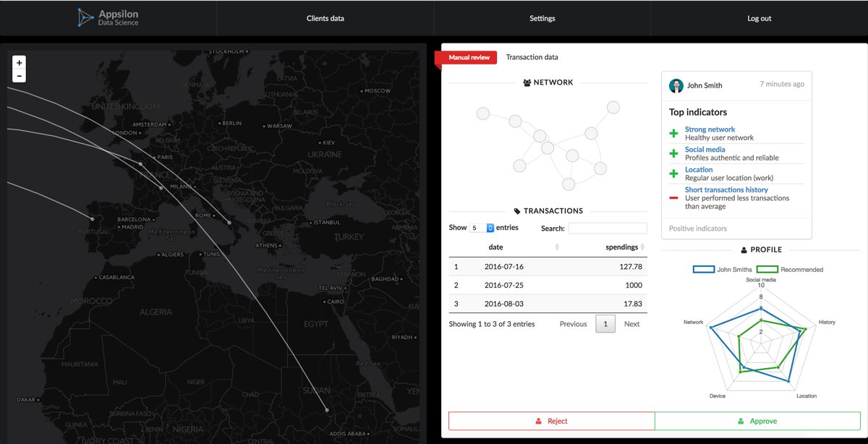Click Showing 1 to 3 of 3 entries text

tap(492, 324)
